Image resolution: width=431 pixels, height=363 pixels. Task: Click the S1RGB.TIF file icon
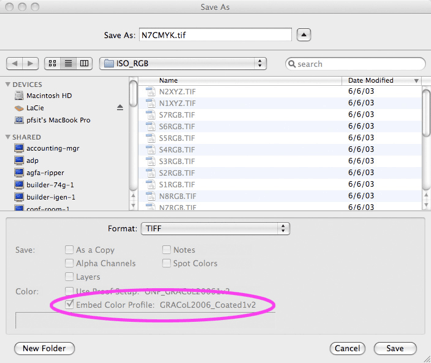click(151, 185)
